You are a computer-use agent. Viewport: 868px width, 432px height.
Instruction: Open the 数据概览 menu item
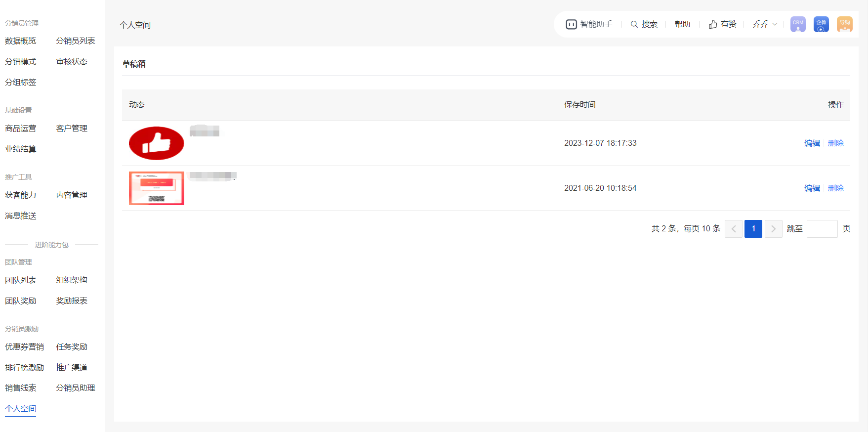pyautogui.click(x=21, y=41)
